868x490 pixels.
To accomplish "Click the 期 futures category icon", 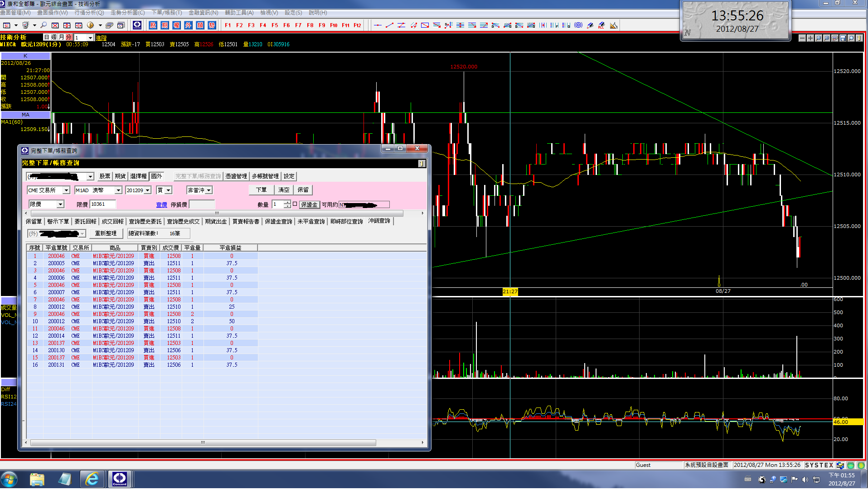I will 165,25.
